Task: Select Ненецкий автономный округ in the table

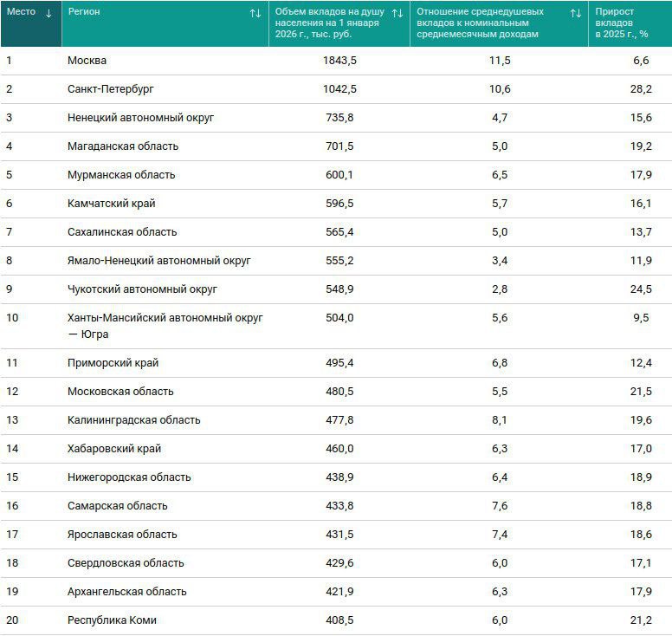Action: [x=140, y=118]
